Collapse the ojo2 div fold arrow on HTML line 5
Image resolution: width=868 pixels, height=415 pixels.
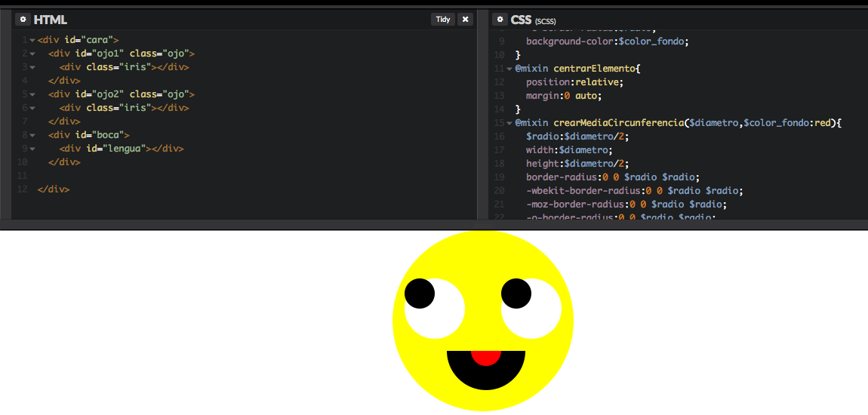(32, 94)
